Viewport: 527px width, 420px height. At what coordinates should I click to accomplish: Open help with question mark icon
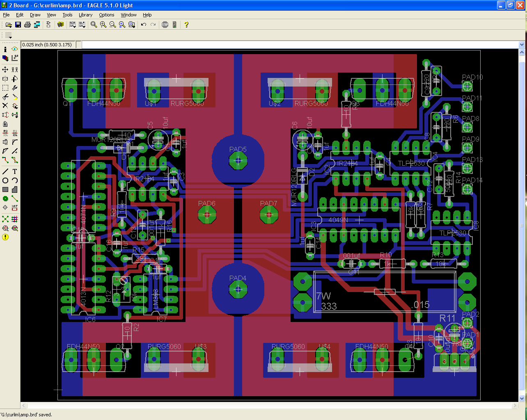[x=186, y=25]
